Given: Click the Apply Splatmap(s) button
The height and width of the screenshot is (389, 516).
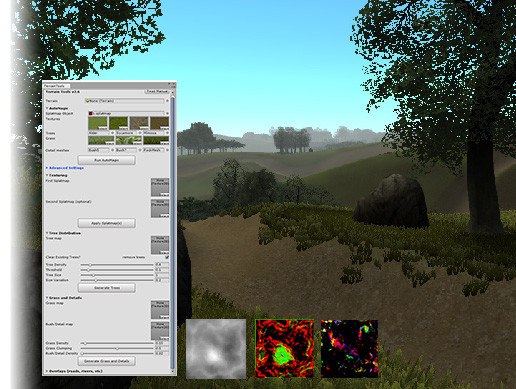Looking at the screenshot, I should click(107, 223).
